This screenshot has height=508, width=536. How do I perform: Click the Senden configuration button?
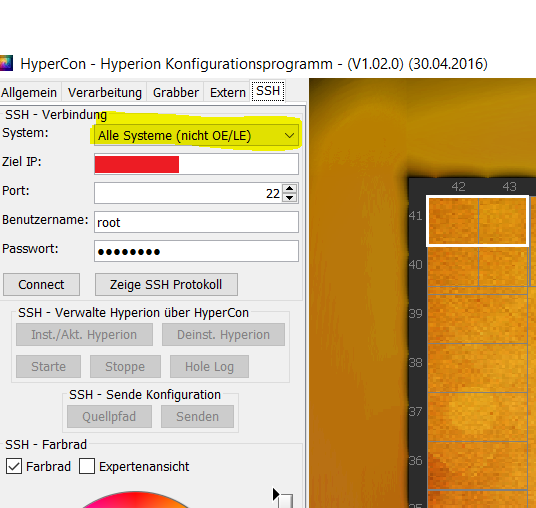click(x=197, y=416)
